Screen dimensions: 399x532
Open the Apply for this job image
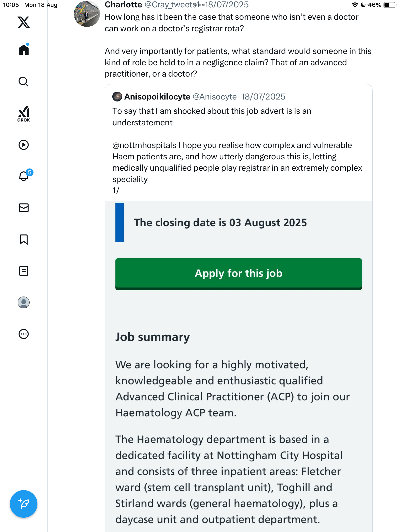point(238,274)
